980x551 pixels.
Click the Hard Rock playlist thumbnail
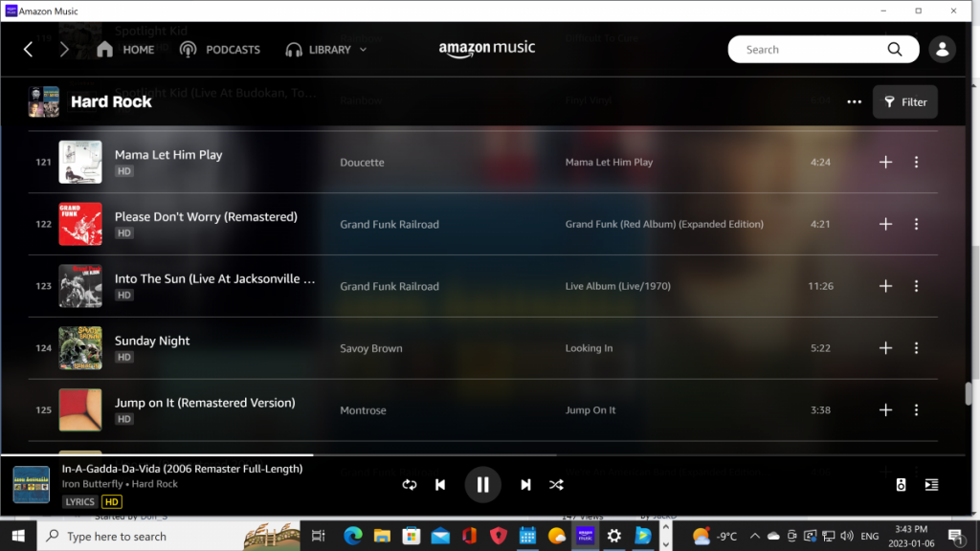[44, 101]
